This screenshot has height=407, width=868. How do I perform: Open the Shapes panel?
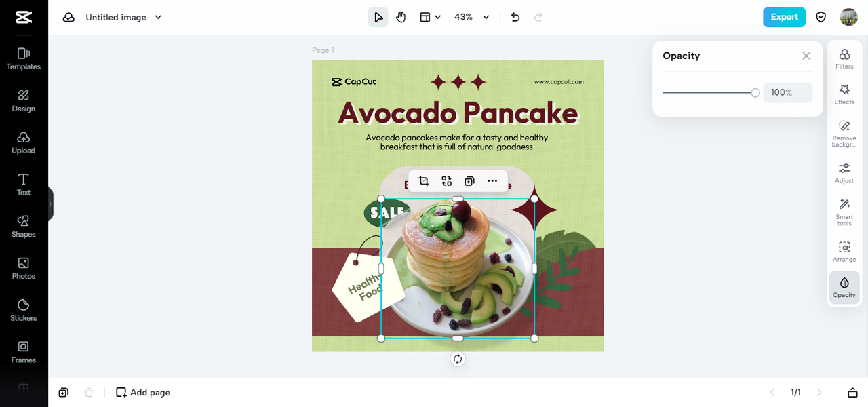click(24, 227)
